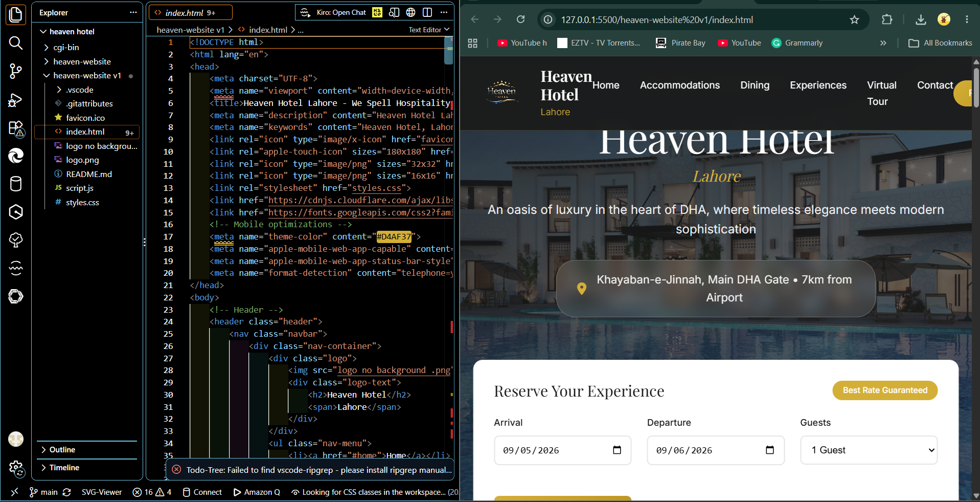Open styles.css in the file tree
Viewport: 980px width, 502px height.
tap(82, 202)
